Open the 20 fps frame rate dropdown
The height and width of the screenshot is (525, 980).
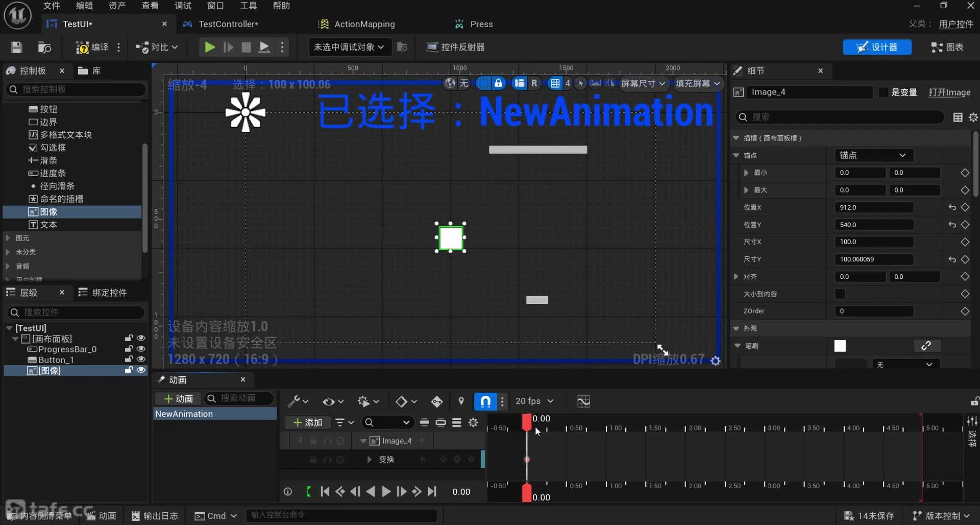point(534,401)
